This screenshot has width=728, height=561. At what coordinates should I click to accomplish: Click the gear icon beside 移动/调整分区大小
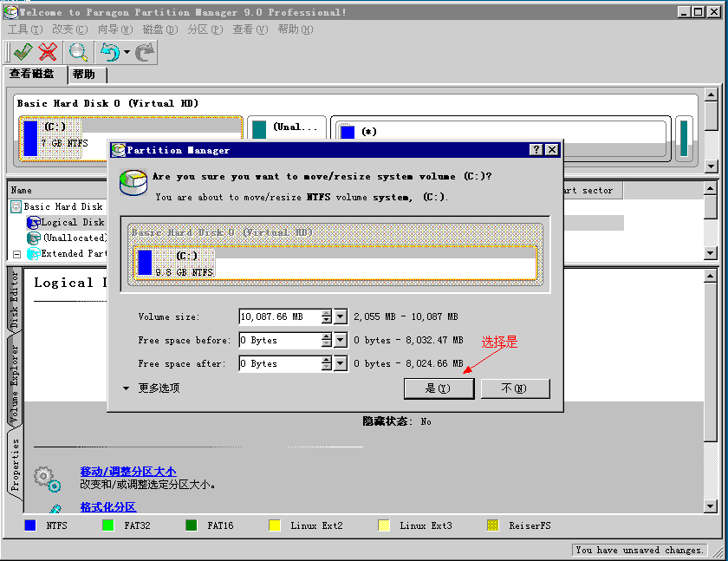(x=47, y=477)
